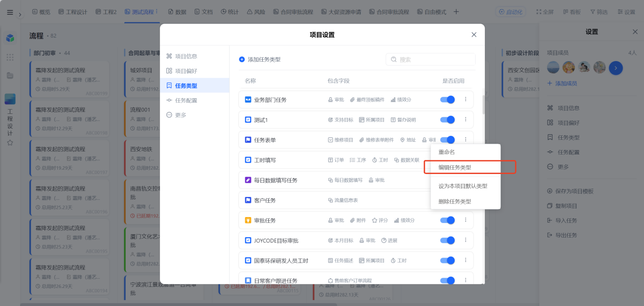The image size is (644, 306).
Task: Click the 自动化 button in the toolbar
Action: point(509,12)
